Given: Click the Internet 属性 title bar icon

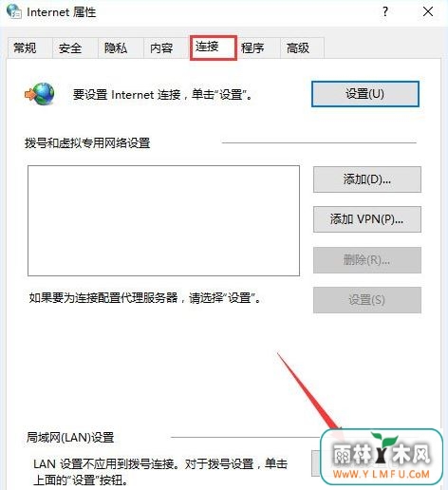Looking at the screenshot, I should [14, 11].
